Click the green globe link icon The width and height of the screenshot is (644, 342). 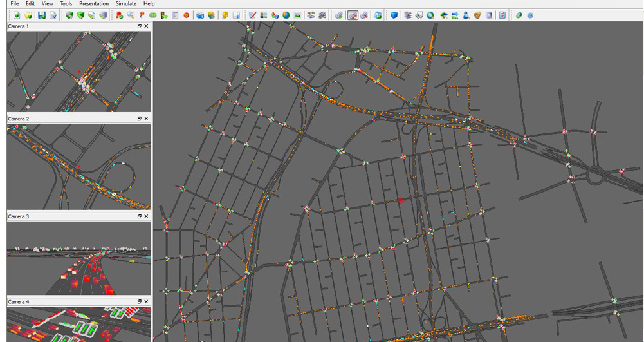[519, 15]
